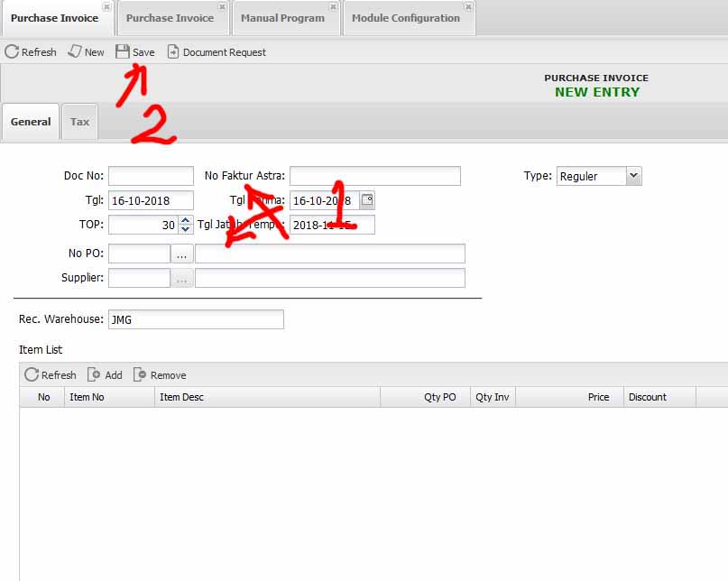Open the Type dropdown showing Reguler
Viewport: 728px width, 581px height.
pos(633,176)
